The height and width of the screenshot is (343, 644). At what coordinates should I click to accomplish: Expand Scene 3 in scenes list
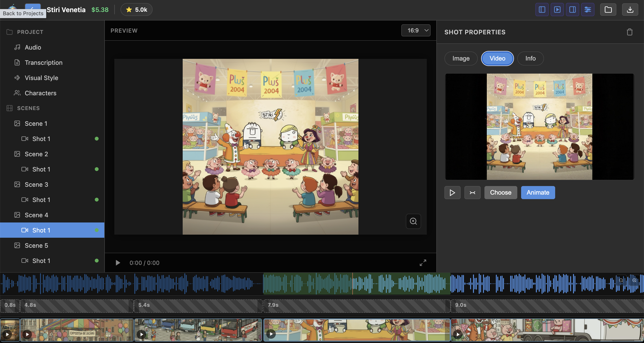pyautogui.click(x=36, y=185)
